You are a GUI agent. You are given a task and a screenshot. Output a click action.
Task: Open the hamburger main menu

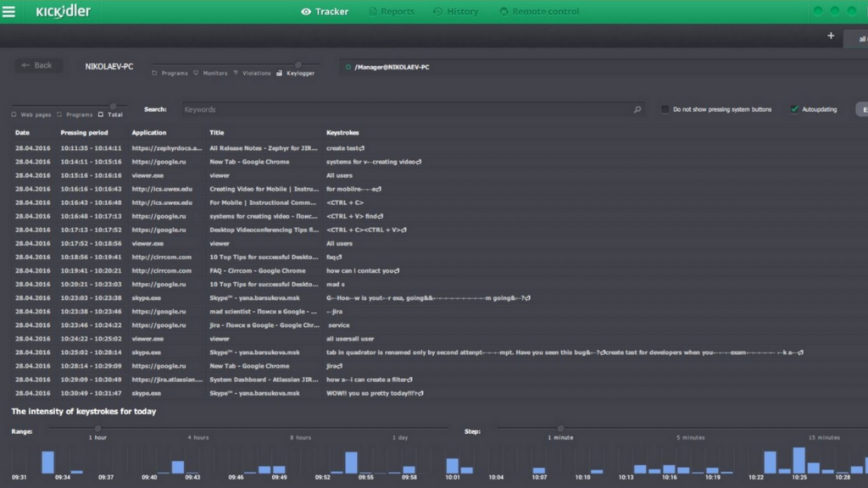[x=8, y=11]
